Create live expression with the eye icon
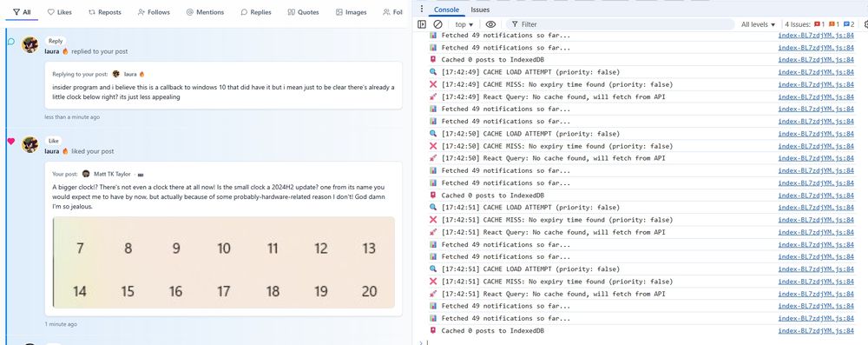 (x=490, y=24)
